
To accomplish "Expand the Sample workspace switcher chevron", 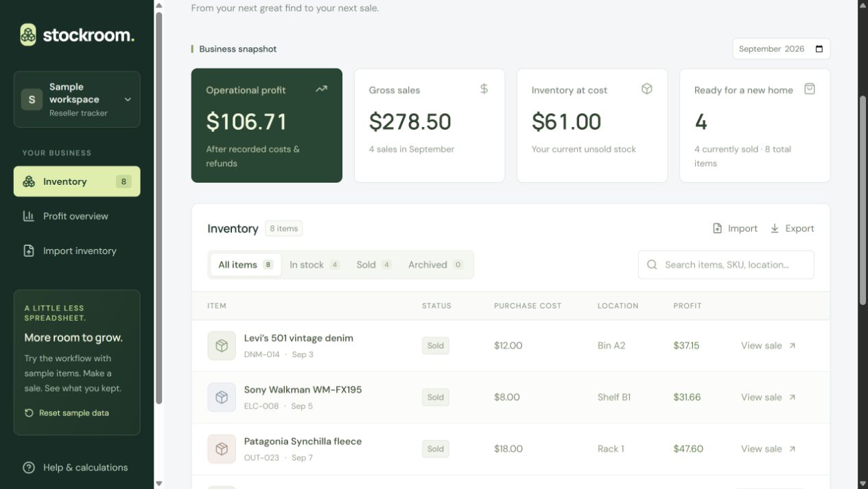I will coord(128,100).
